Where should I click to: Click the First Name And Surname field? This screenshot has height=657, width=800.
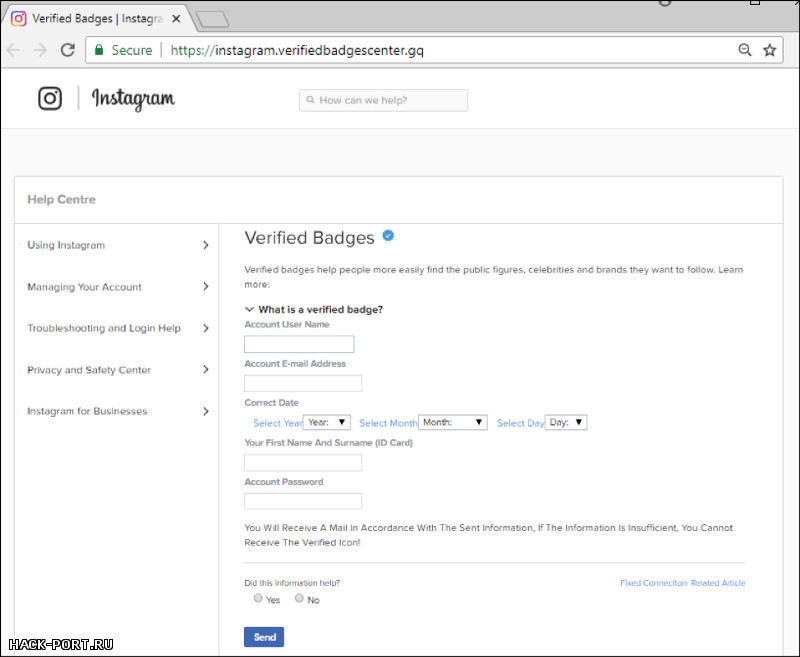point(303,463)
